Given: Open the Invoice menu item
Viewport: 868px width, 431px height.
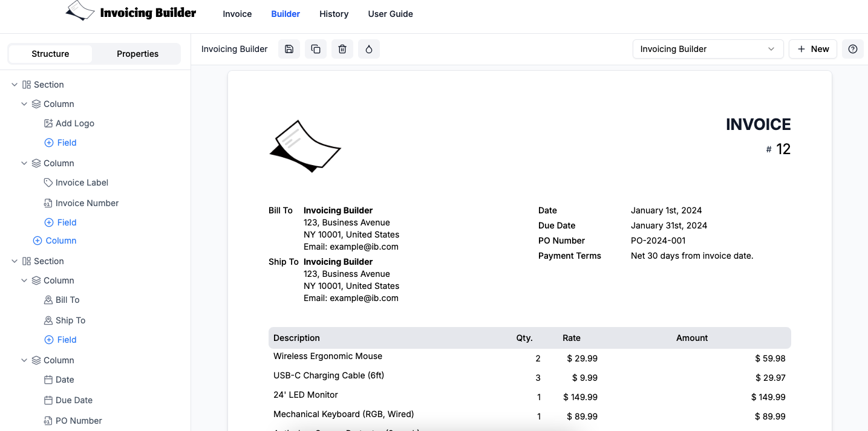Looking at the screenshot, I should tap(237, 14).
